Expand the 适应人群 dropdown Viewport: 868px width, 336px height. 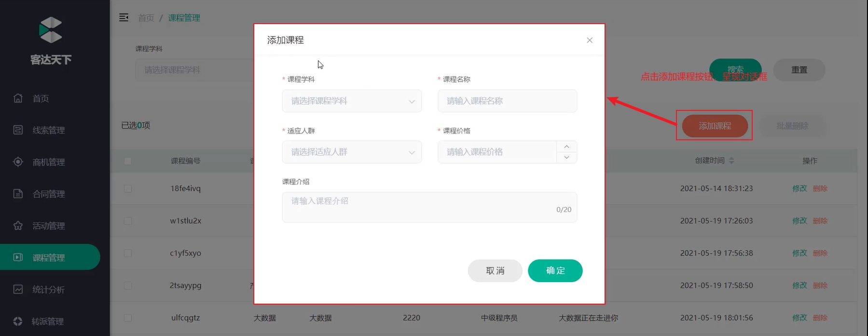(x=352, y=152)
